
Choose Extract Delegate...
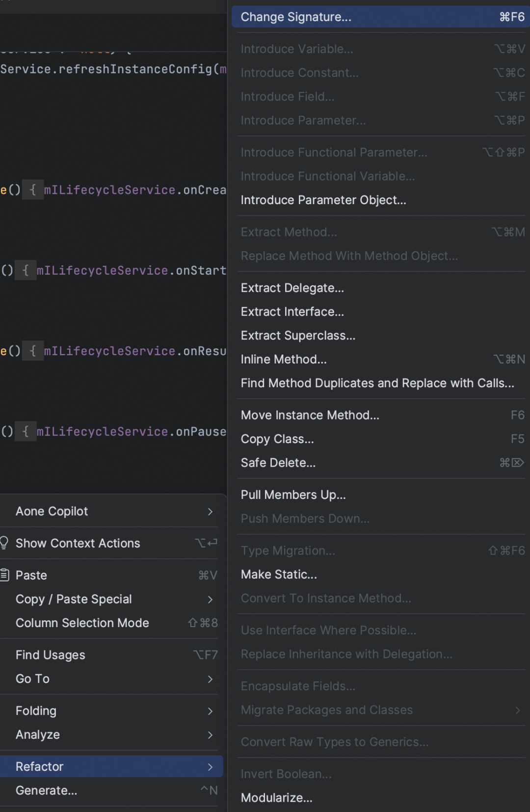pos(381,288)
